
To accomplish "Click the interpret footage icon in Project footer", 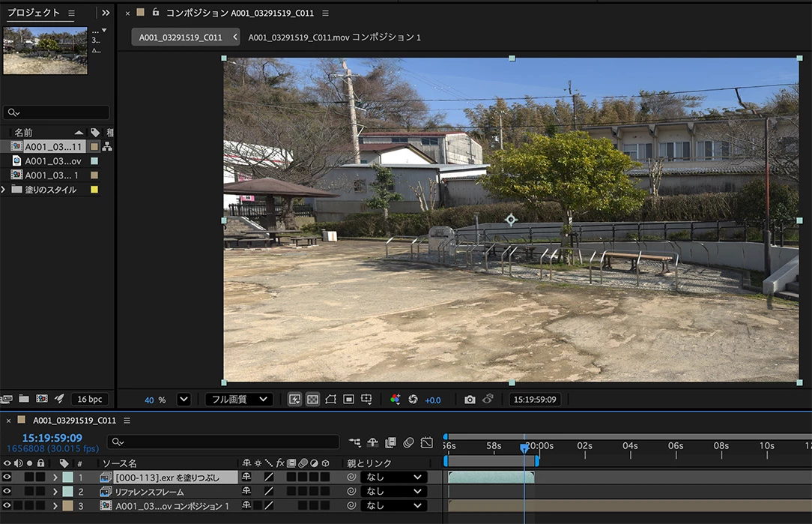I will pyautogui.click(x=7, y=399).
